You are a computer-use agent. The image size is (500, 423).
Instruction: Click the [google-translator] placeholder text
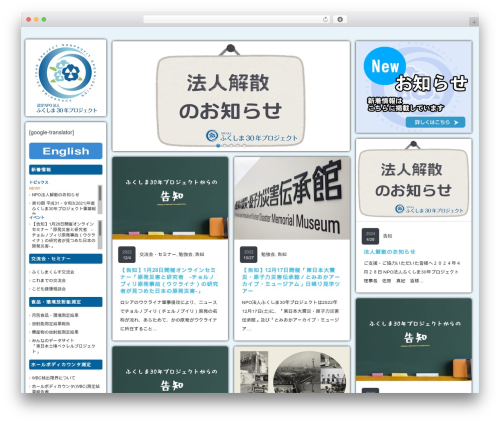51,132
